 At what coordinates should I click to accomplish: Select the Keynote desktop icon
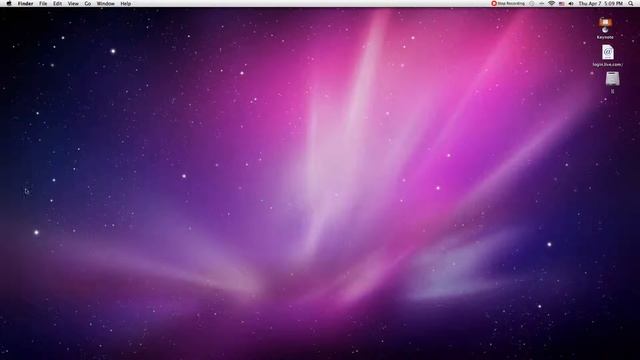pos(605,28)
